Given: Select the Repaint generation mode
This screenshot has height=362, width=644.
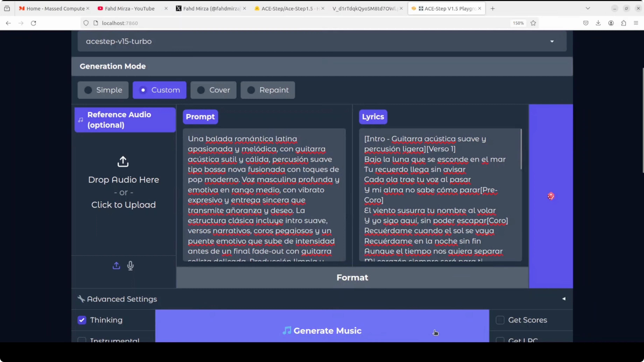Looking at the screenshot, I should pyautogui.click(x=268, y=90).
